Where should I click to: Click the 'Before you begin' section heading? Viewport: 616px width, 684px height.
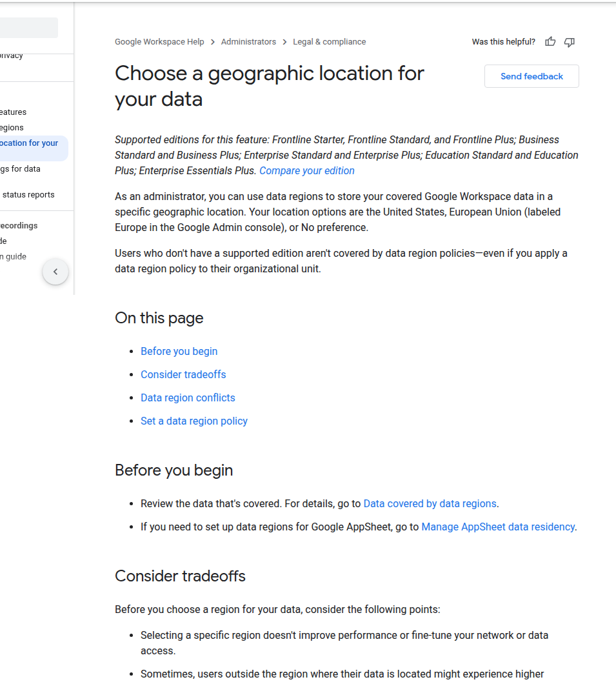coord(174,470)
